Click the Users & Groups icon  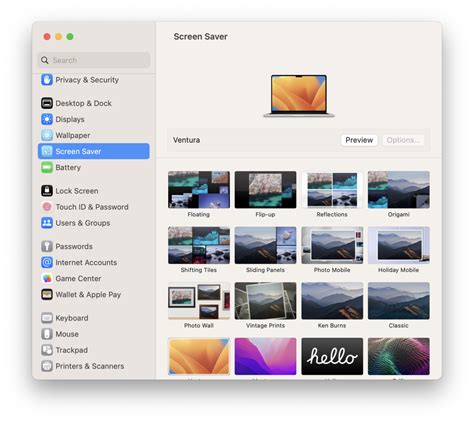[47, 223]
